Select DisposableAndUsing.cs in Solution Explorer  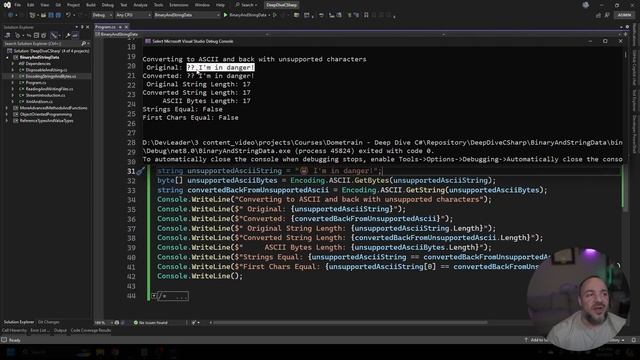pos(46,70)
